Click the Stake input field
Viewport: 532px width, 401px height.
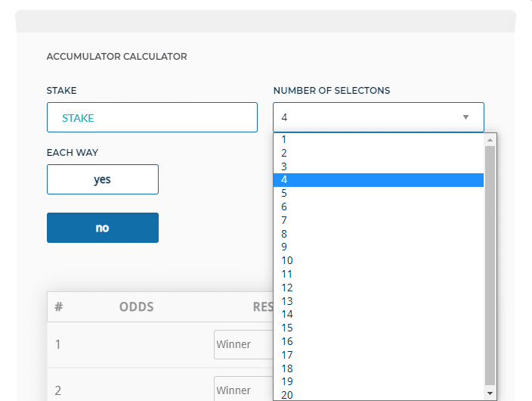coord(152,117)
